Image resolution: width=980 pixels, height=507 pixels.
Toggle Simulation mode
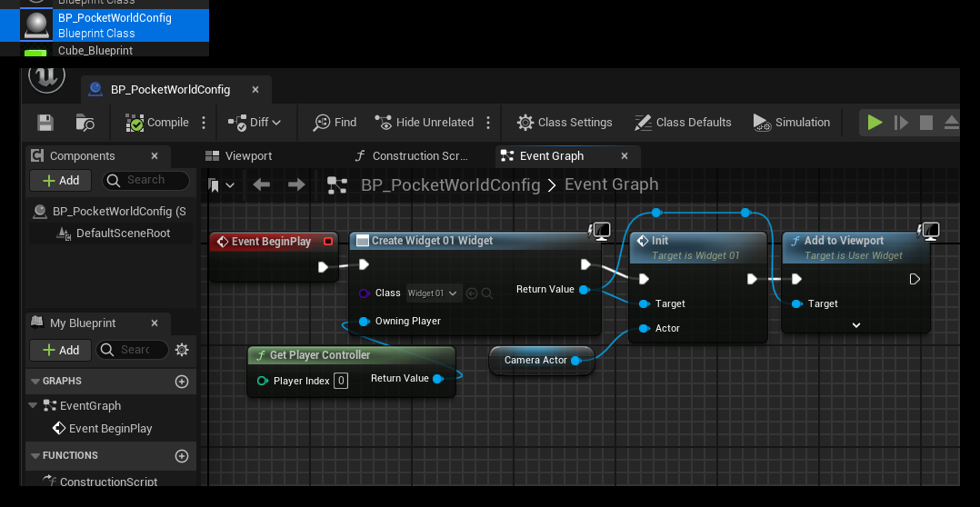(791, 123)
